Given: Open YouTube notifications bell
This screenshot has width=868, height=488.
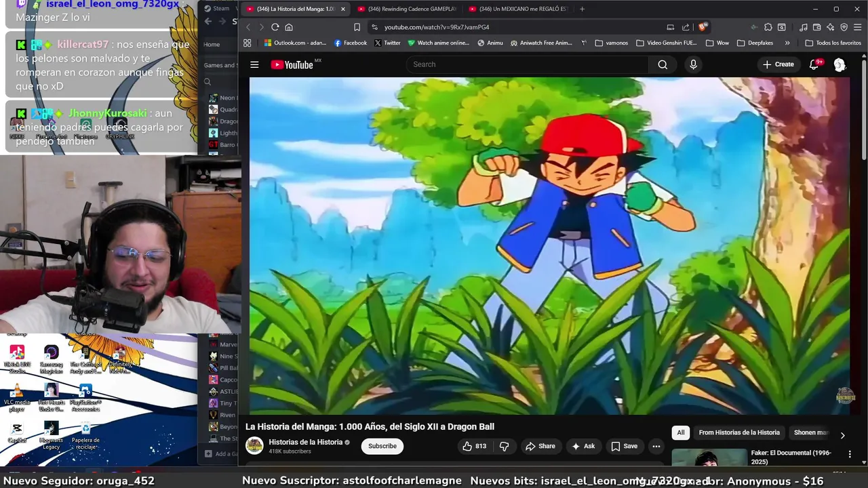Looking at the screenshot, I should (x=815, y=64).
